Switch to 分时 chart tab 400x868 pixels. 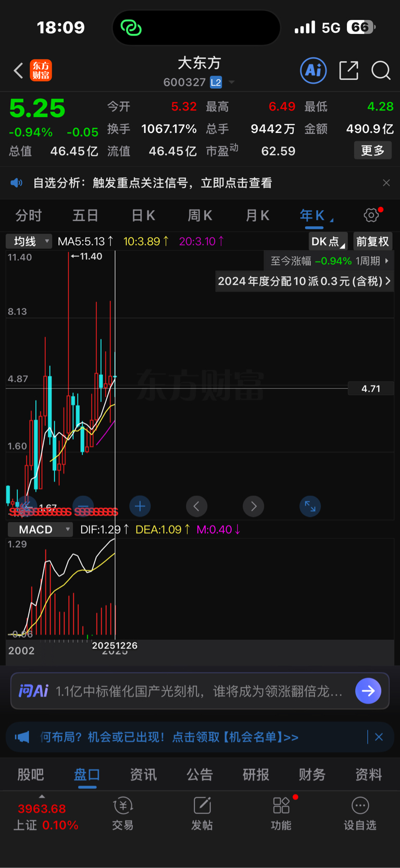click(x=29, y=215)
